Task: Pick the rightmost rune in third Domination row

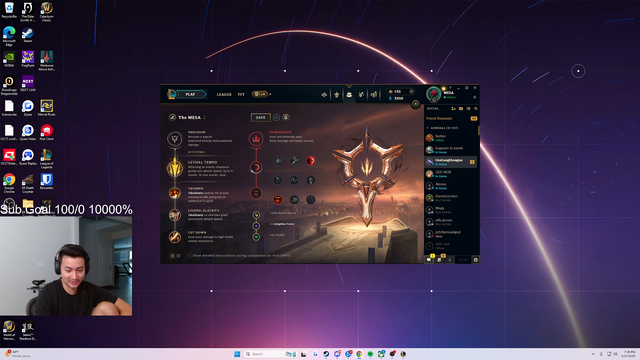Action: (311, 200)
